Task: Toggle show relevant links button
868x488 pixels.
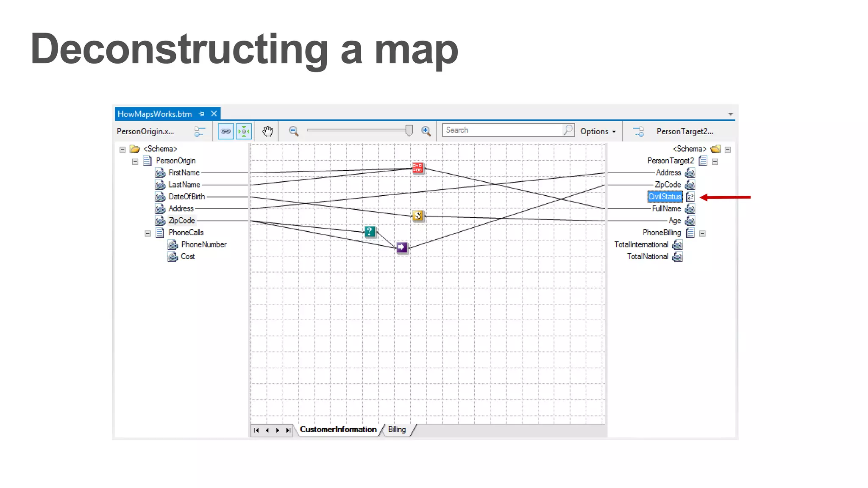Action: [x=225, y=131]
